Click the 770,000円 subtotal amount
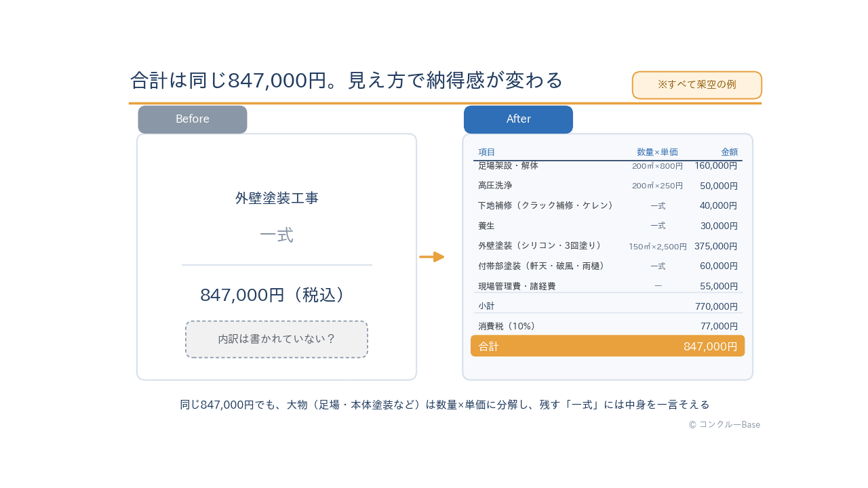The width and height of the screenshot is (868, 488). point(716,306)
